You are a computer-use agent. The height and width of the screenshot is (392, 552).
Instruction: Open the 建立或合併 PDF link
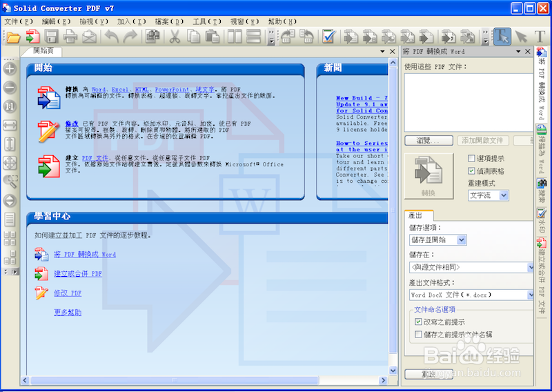point(78,274)
